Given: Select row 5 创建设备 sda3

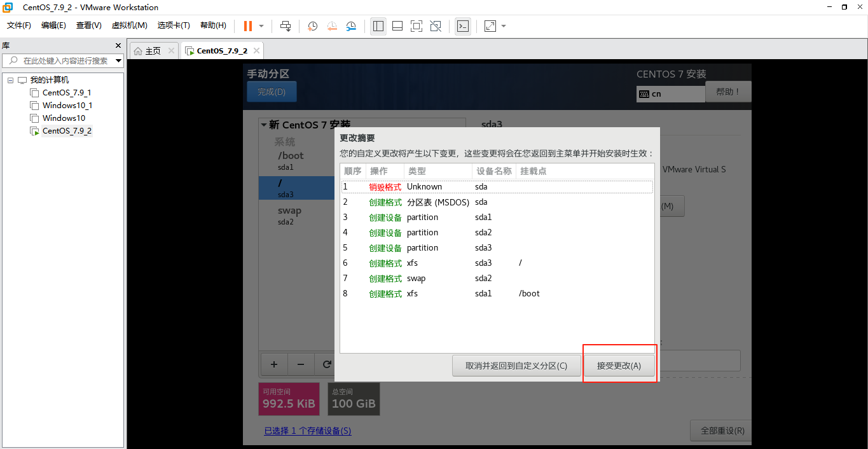Looking at the screenshot, I should (497, 248).
